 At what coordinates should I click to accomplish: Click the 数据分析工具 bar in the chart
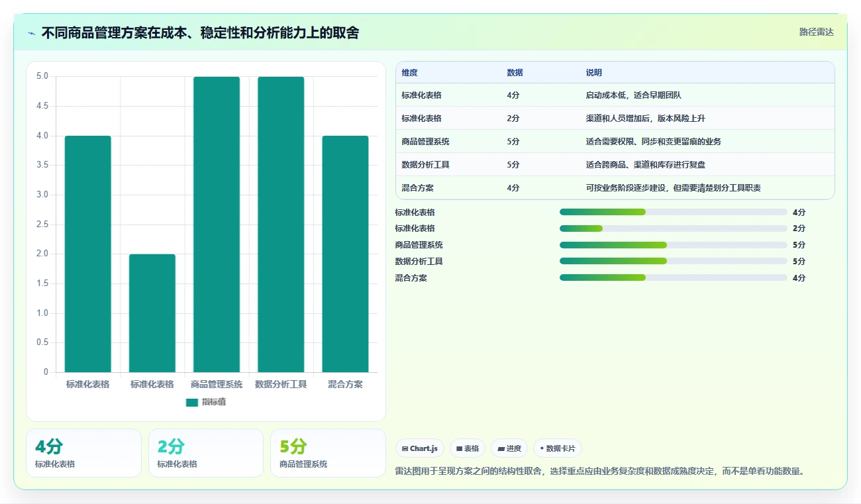click(x=281, y=225)
